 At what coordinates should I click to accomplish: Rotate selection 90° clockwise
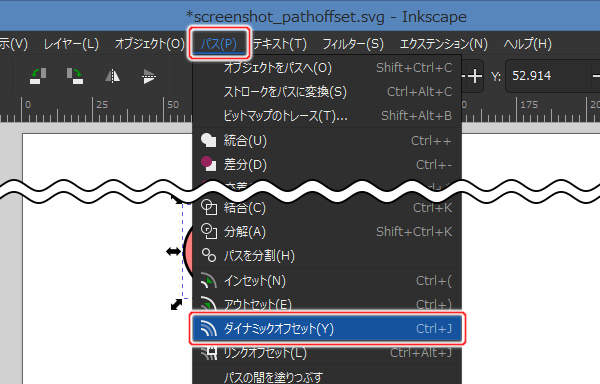tap(75, 76)
